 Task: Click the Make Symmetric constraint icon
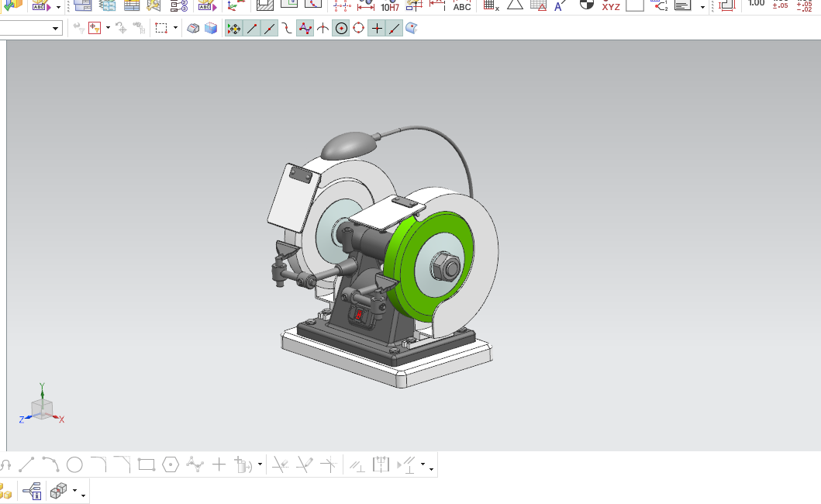click(x=381, y=464)
